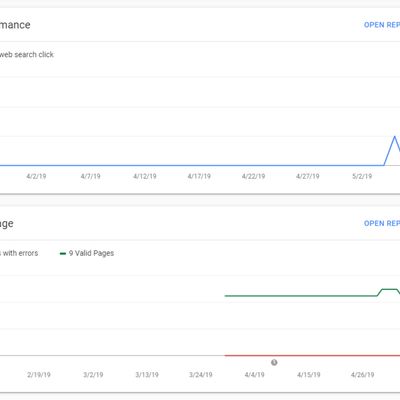The width and height of the screenshot is (400, 400).
Task: Select the 4/22/19 date label
Action: tap(253, 176)
